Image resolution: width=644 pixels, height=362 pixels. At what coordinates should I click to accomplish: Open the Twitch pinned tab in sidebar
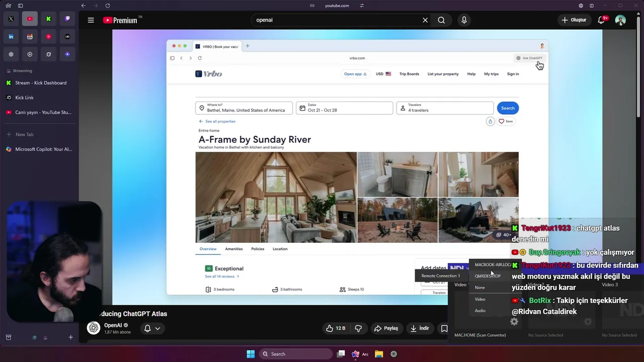click(67, 19)
